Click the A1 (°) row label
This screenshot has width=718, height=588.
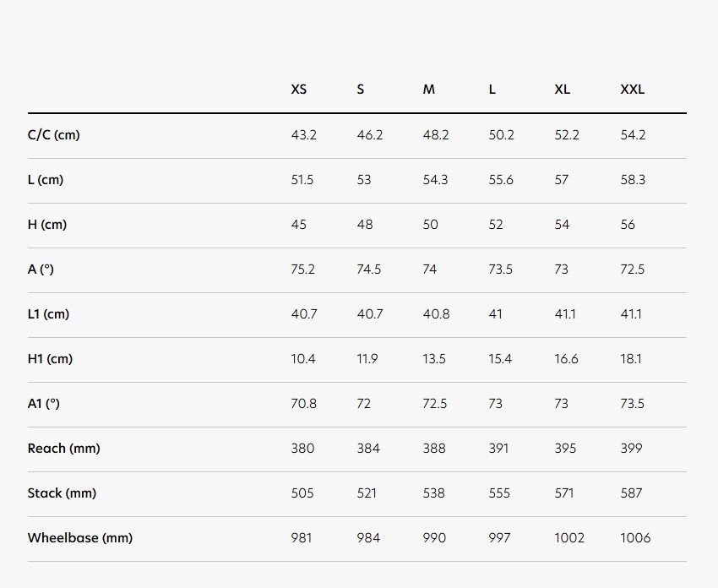point(43,404)
